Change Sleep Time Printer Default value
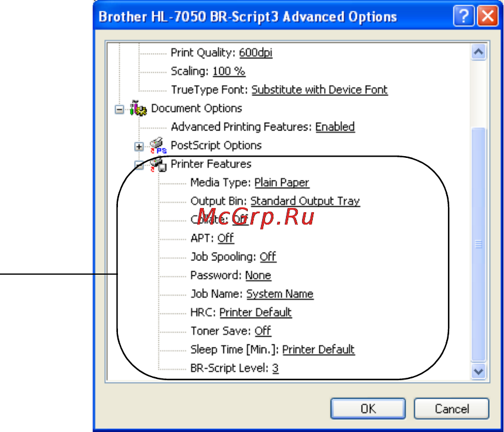This screenshot has width=504, height=432. tap(318, 350)
